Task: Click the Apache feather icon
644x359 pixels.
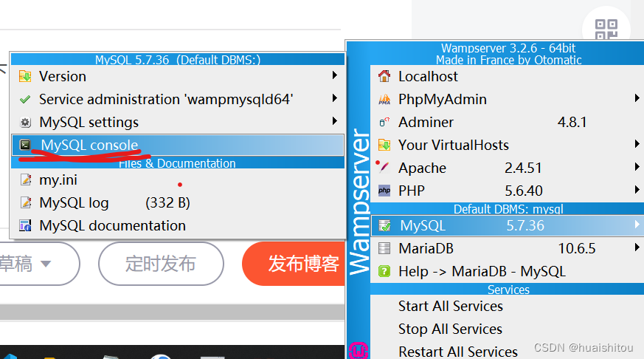Action: click(x=383, y=167)
